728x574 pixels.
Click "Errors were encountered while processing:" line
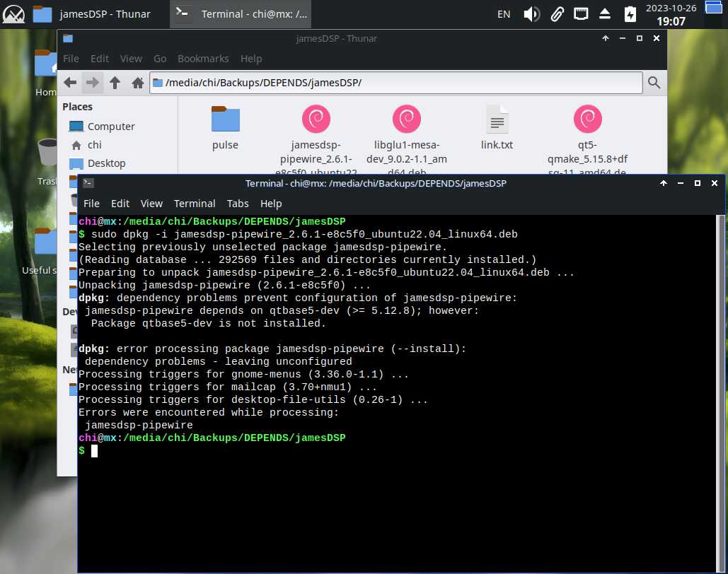pyautogui.click(x=209, y=412)
